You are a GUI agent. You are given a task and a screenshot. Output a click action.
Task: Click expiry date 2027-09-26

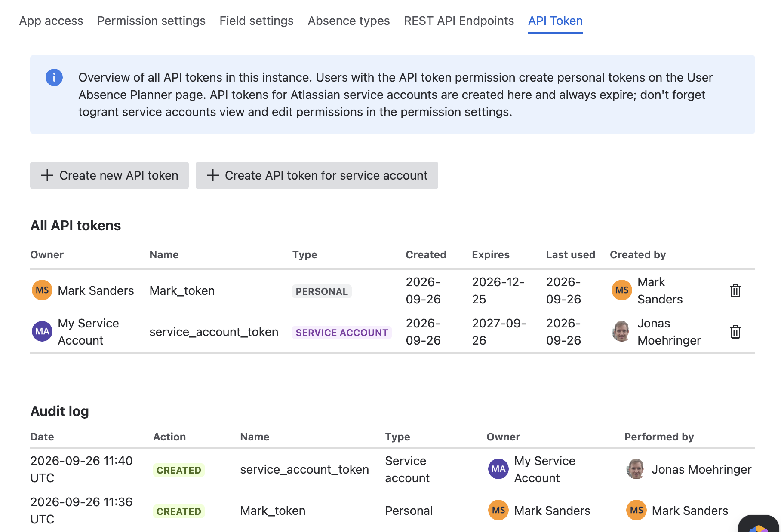click(x=499, y=332)
